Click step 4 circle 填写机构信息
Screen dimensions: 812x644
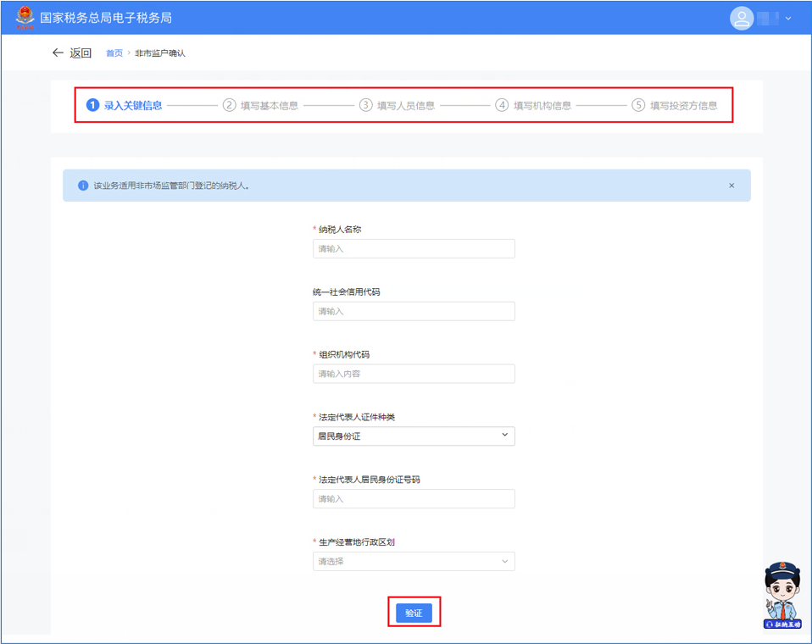tap(502, 106)
